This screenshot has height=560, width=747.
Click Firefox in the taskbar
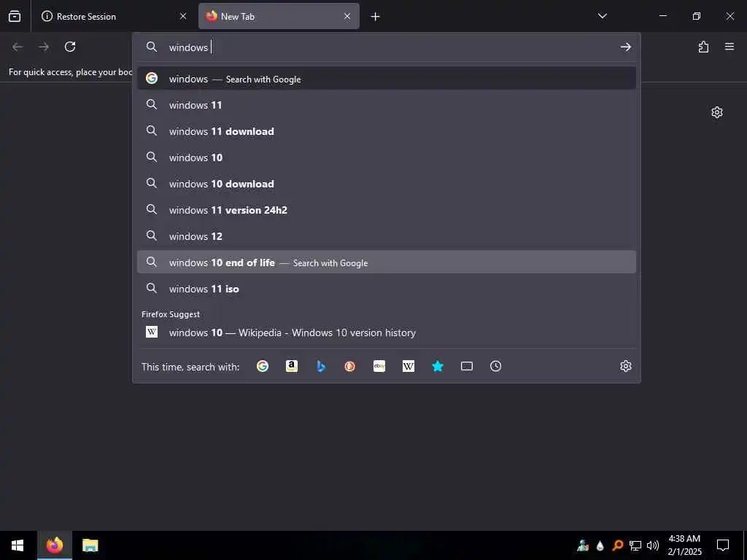[x=54, y=545]
